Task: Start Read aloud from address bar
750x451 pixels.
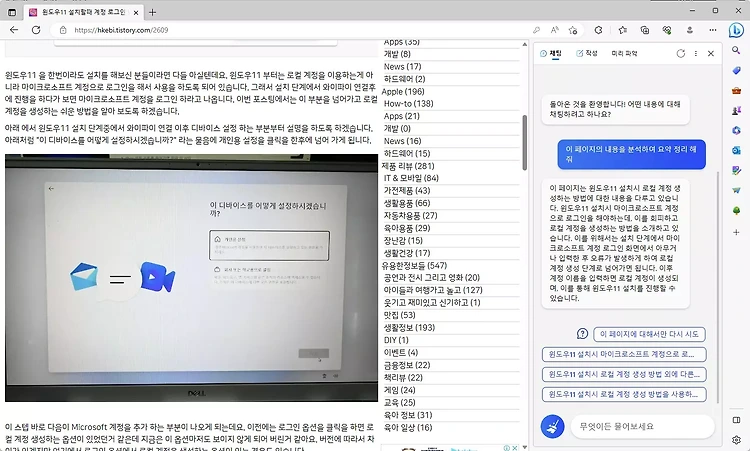Action: 554,30
